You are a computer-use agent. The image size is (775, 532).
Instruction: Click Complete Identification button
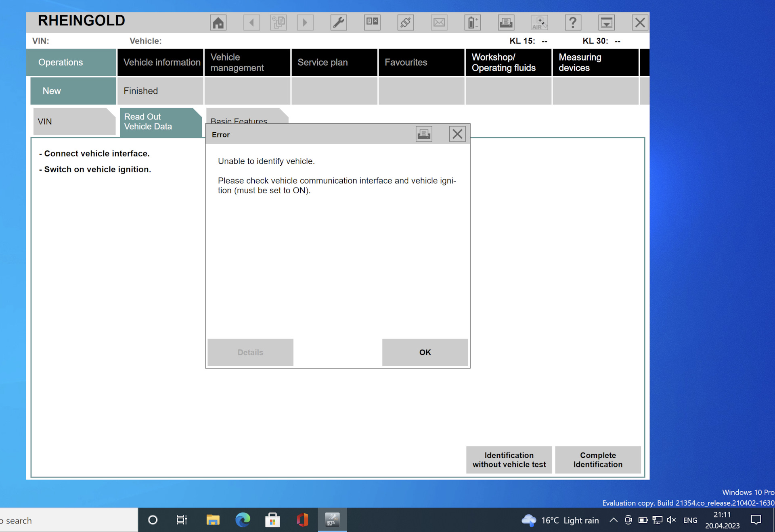[598, 460]
